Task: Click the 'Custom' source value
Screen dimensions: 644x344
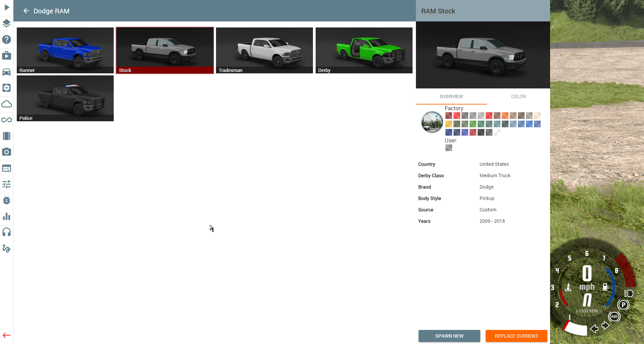Action: point(488,210)
